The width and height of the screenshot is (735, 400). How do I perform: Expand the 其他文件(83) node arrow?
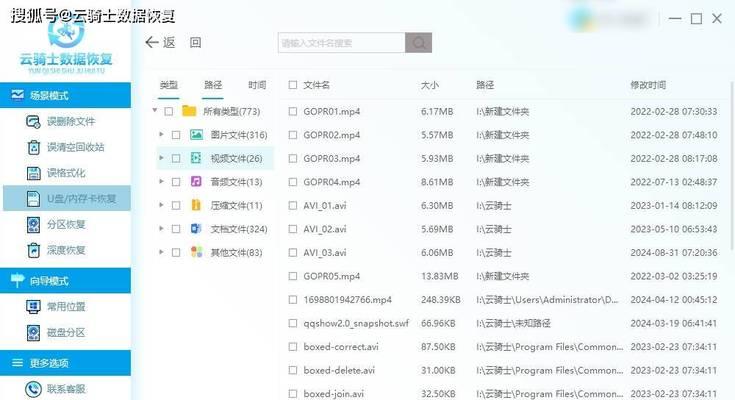tap(161, 252)
